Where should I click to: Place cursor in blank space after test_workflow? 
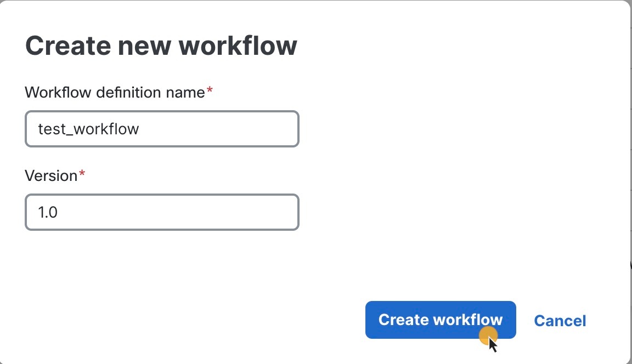click(218, 129)
